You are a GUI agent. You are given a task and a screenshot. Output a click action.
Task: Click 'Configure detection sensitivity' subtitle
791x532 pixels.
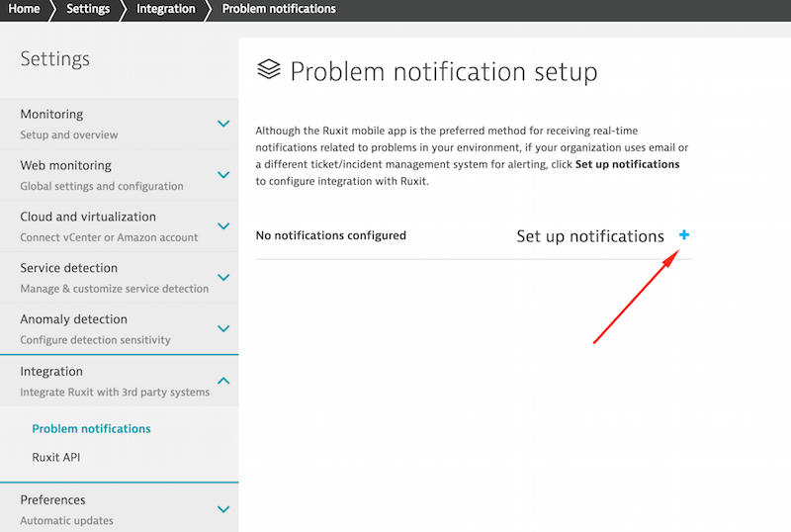click(x=95, y=340)
